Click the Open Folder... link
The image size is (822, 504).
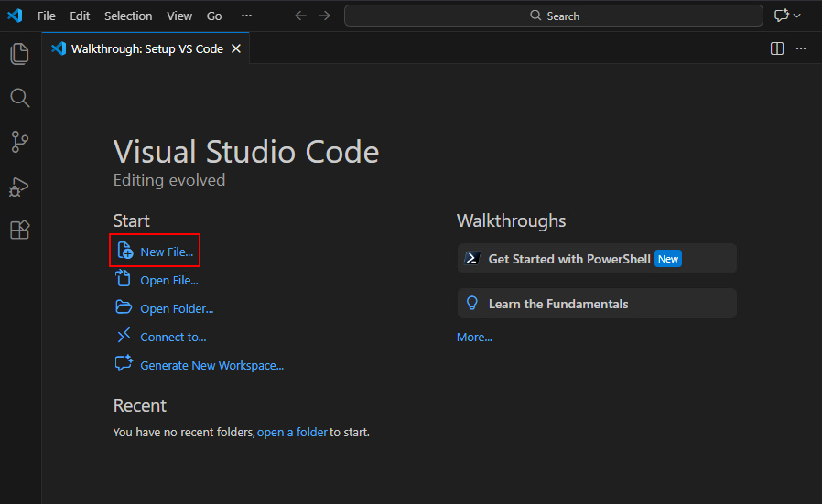(177, 308)
